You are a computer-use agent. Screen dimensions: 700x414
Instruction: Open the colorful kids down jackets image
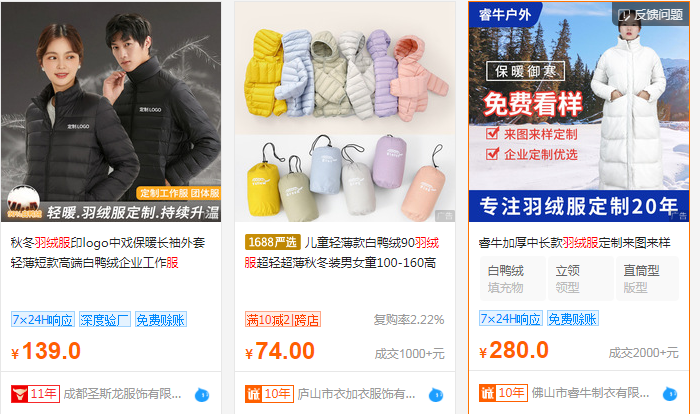(x=345, y=112)
